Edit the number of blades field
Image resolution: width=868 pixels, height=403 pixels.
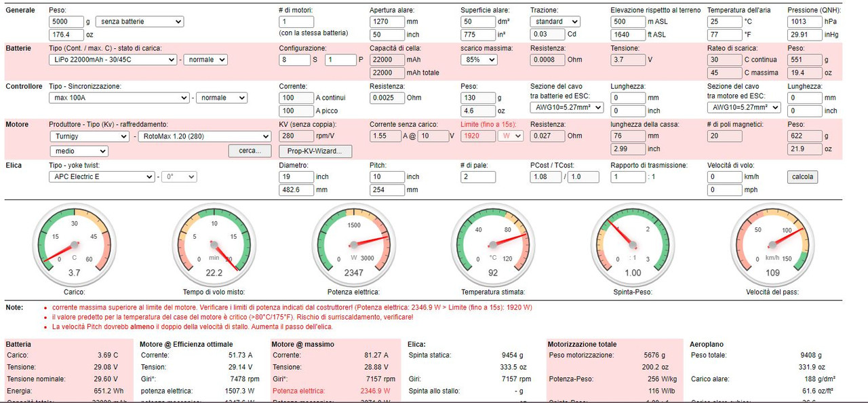478,176
